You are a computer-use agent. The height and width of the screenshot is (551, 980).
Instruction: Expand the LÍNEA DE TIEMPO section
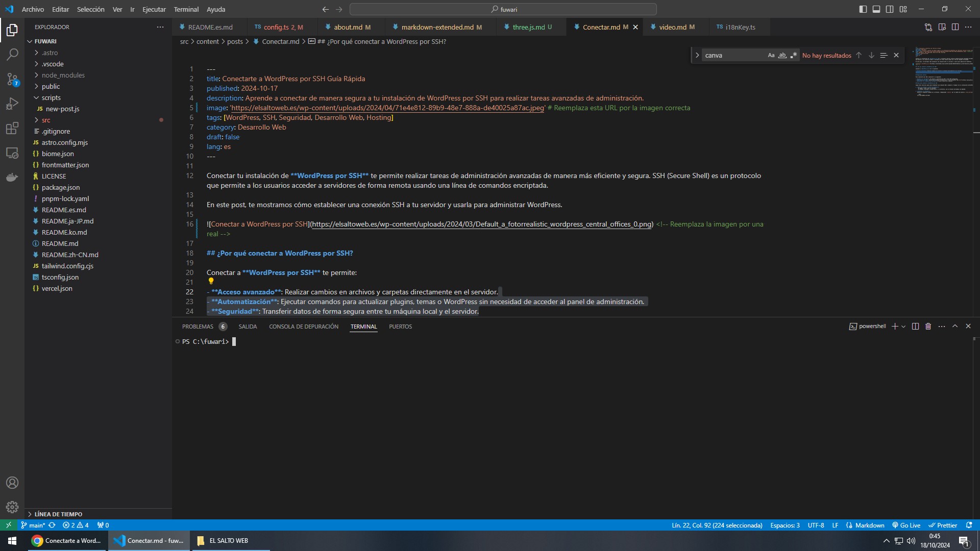58,514
